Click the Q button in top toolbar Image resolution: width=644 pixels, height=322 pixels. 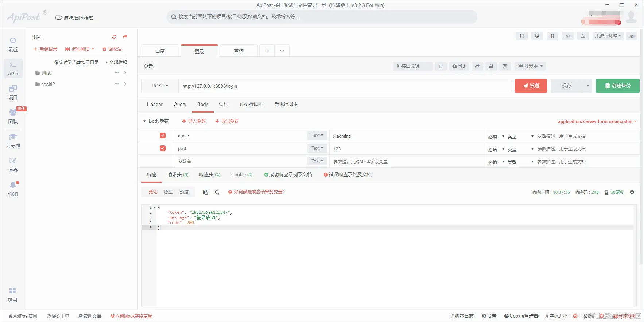point(537,36)
